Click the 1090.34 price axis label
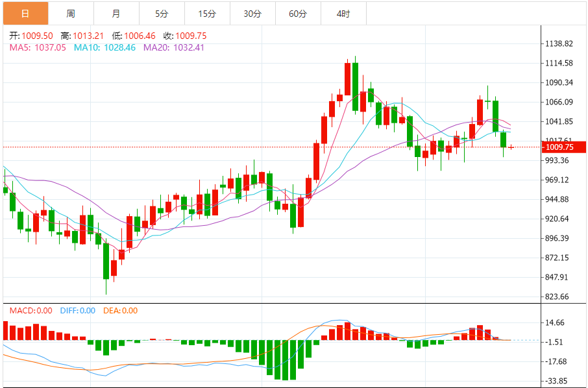 (559, 83)
